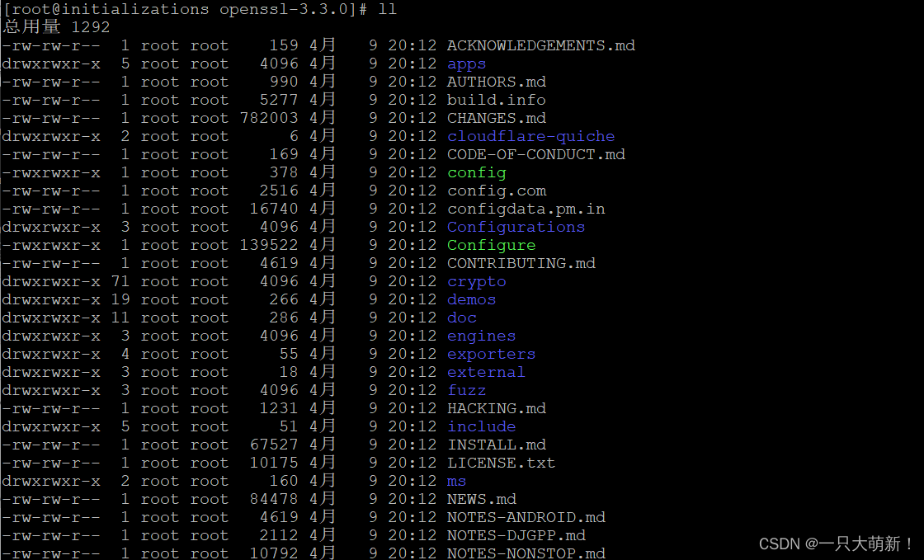Click the HACKING.md file name

(496, 409)
